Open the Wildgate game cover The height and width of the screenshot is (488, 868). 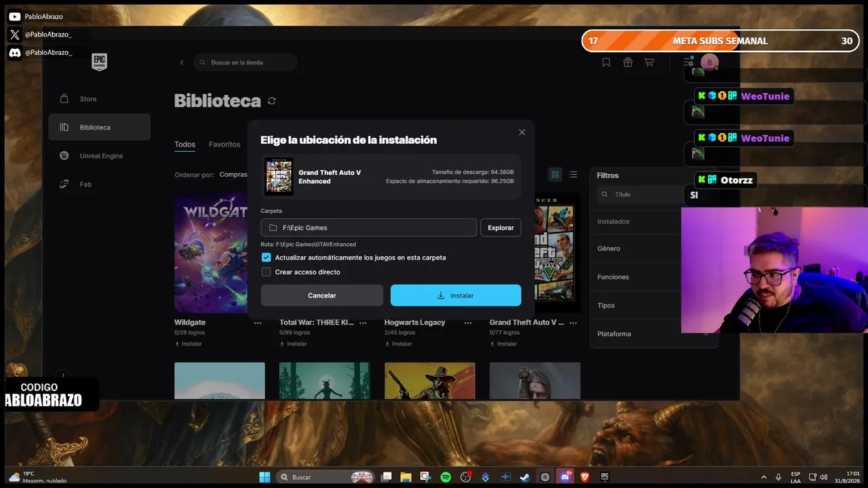click(211, 253)
